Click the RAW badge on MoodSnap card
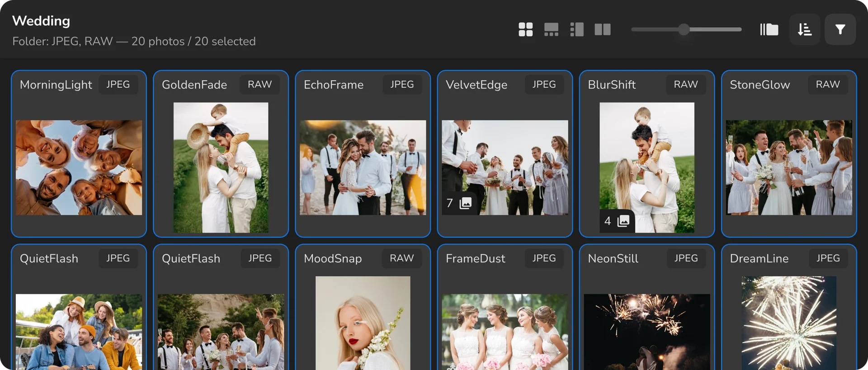 coord(402,258)
